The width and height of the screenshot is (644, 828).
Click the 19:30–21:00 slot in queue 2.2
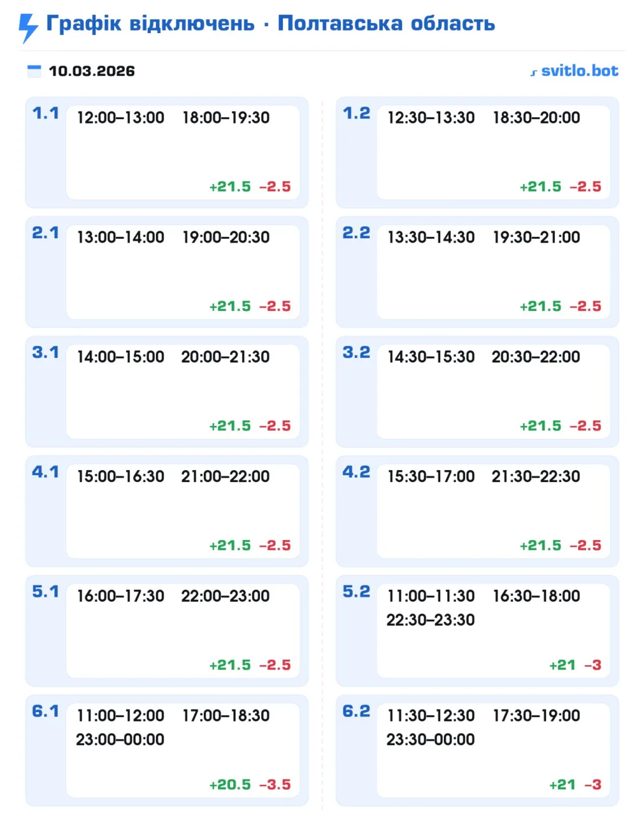click(x=536, y=238)
